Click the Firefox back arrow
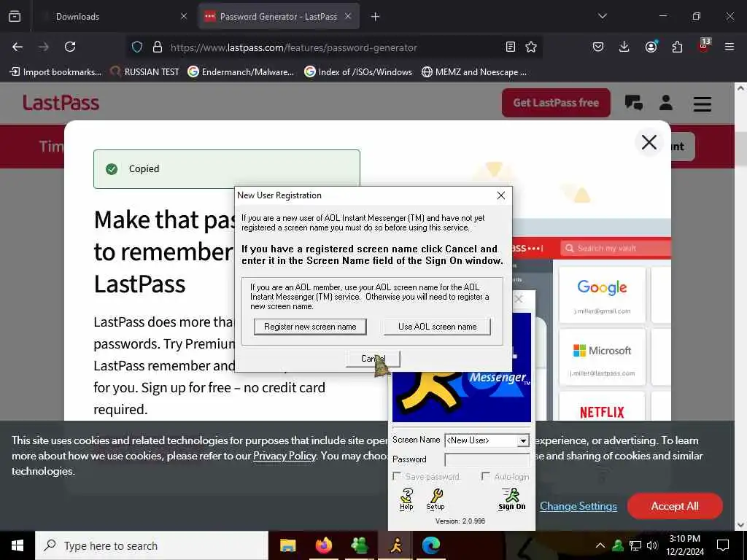 (18, 47)
